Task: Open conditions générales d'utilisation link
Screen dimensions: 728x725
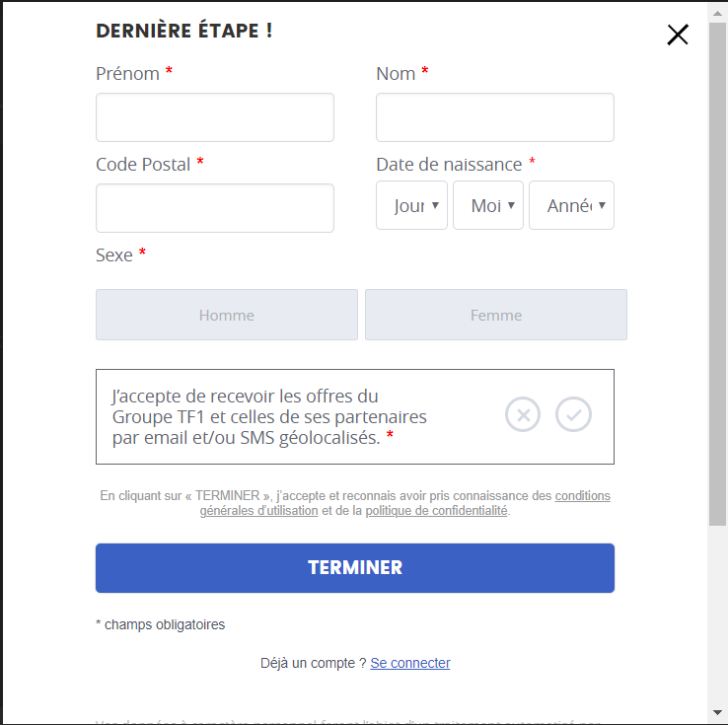Action: point(404,503)
